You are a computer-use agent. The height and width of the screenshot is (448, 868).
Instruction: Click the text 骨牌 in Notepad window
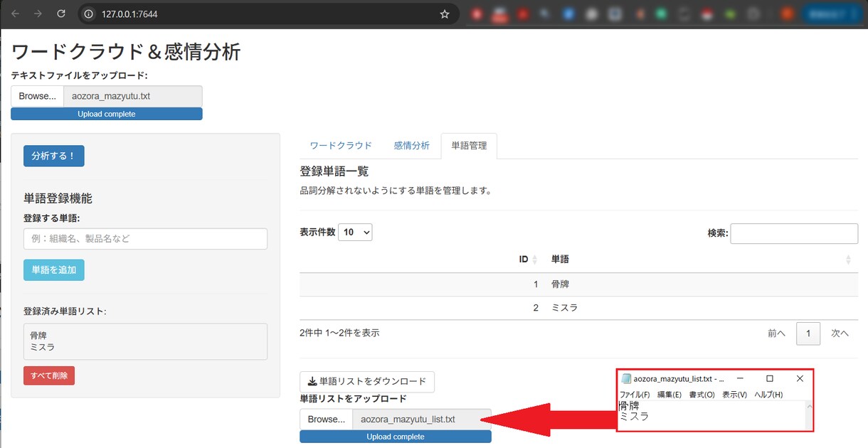pyautogui.click(x=629, y=406)
